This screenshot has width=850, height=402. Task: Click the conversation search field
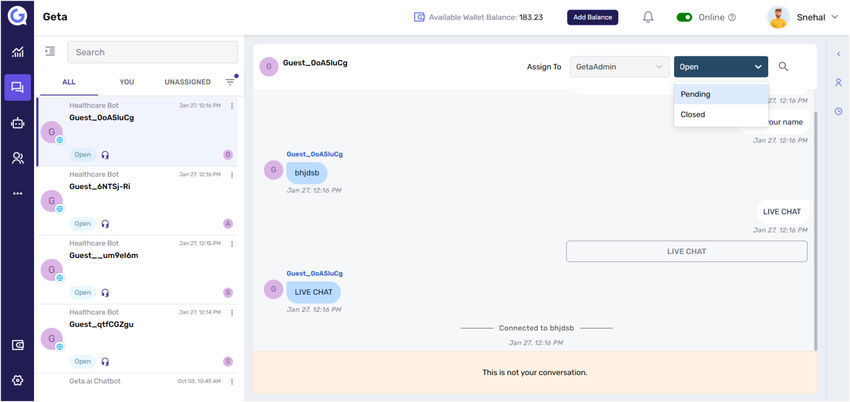coord(152,52)
